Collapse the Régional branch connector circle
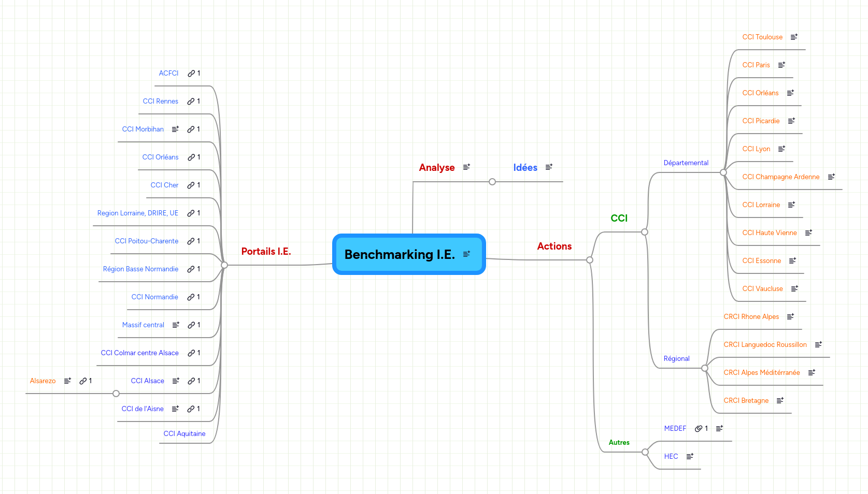The width and height of the screenshot is (868, 494). point(705,368)
